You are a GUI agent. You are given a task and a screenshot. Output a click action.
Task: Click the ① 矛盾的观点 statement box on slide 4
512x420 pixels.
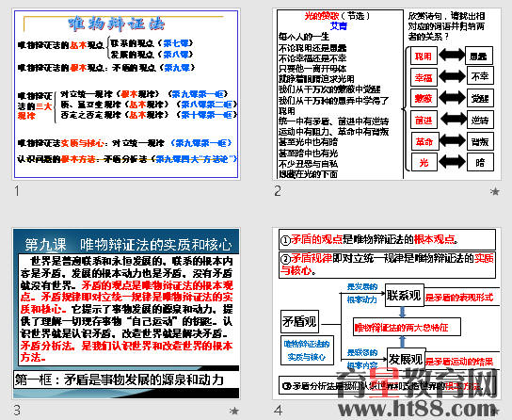click(387, 240)
